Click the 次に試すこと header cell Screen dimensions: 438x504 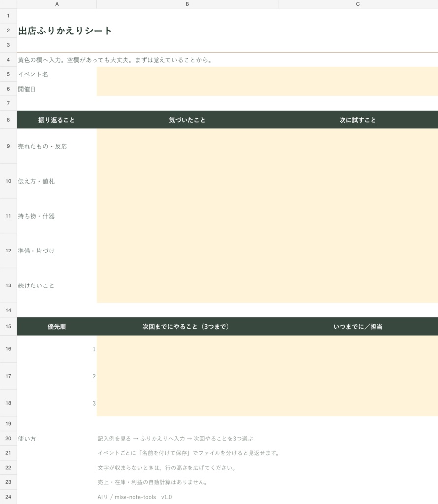coord(358,120)
